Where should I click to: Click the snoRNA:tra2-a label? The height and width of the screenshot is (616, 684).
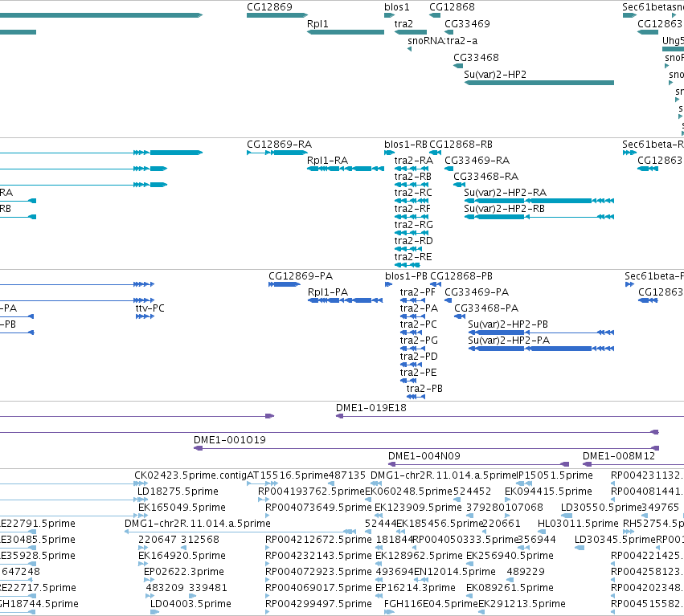tap(442, 41)
